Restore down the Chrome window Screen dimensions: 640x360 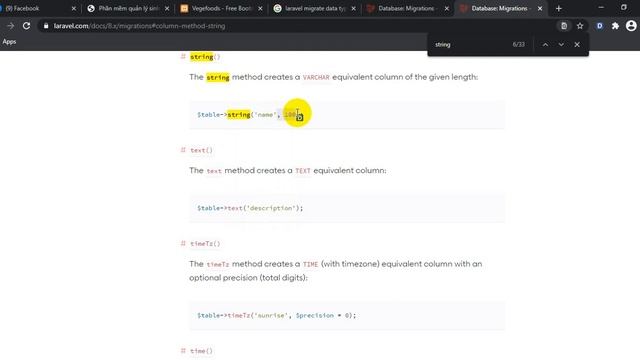pos(624,8)
